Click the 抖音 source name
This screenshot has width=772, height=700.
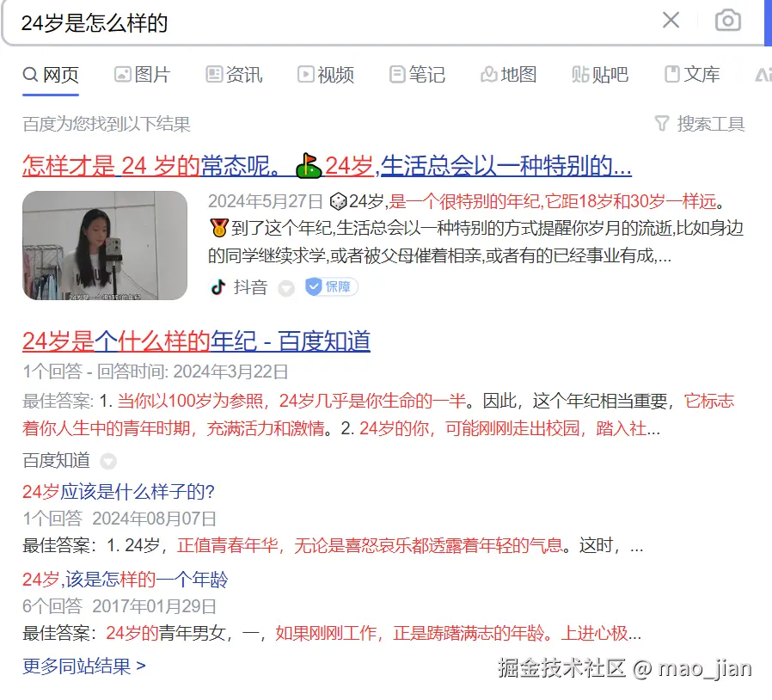click(251, 287)
